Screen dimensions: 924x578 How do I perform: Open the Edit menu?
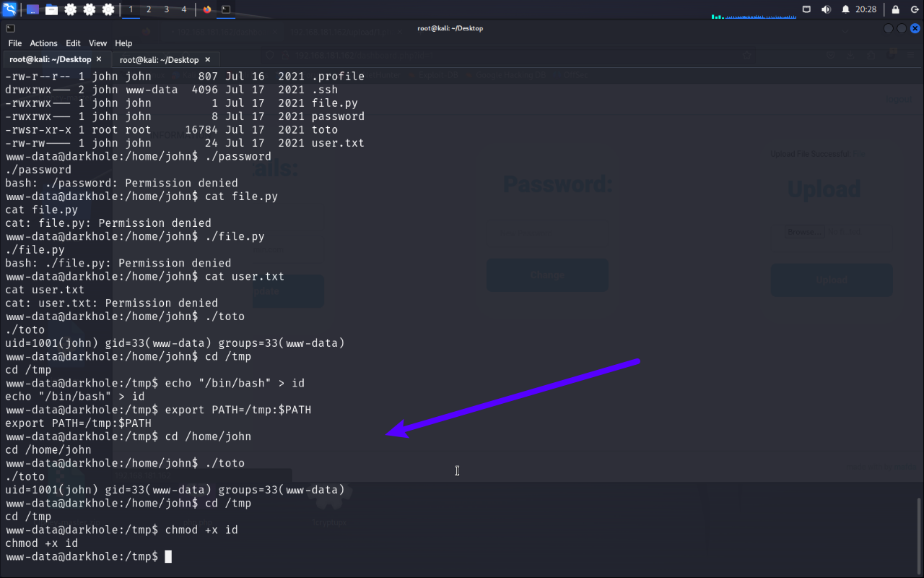coord(73,43)
